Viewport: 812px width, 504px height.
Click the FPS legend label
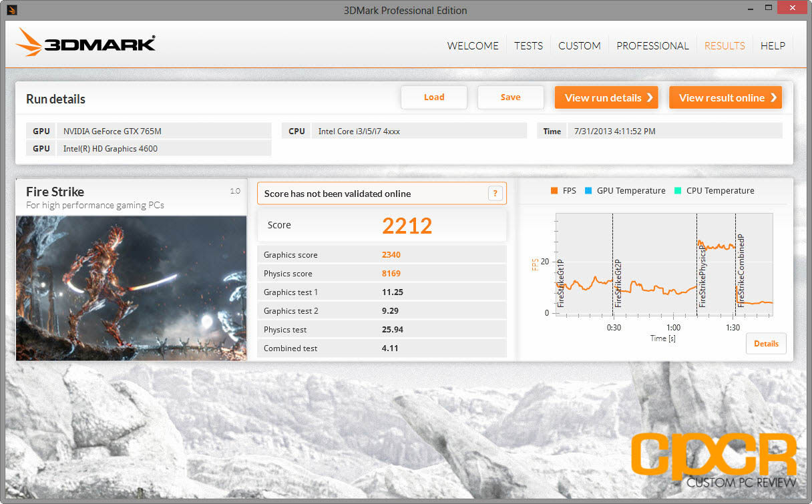click(x=570, y=191)
